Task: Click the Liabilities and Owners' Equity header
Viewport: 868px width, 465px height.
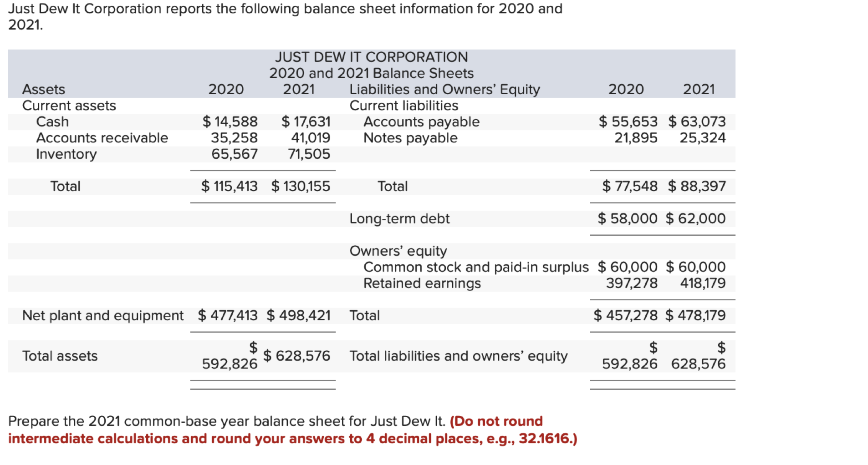Action: tap(444, 89)
